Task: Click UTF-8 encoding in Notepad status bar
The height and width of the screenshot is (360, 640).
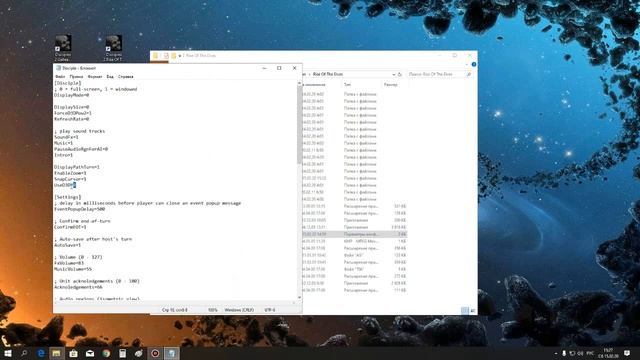Action: [x=270, y=310]
